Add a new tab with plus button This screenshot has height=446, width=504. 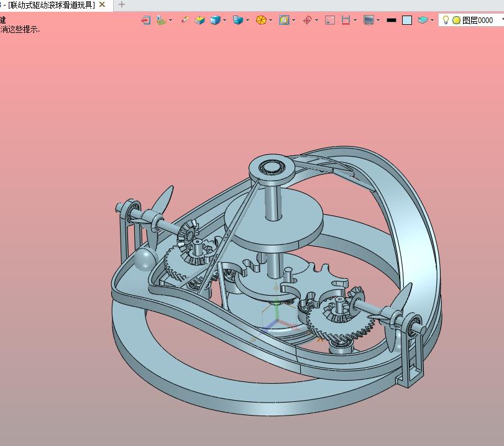point(122,4)
